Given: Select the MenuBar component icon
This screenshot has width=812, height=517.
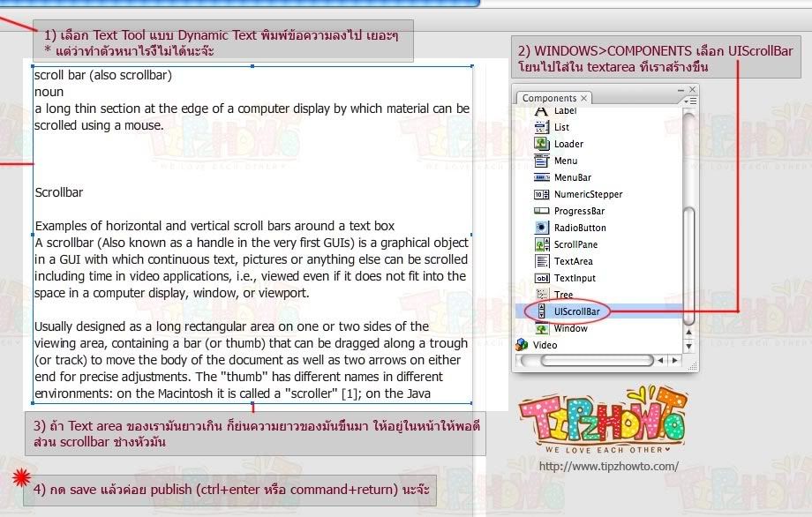Looking at the screenshot, I should tap(542, 177).
